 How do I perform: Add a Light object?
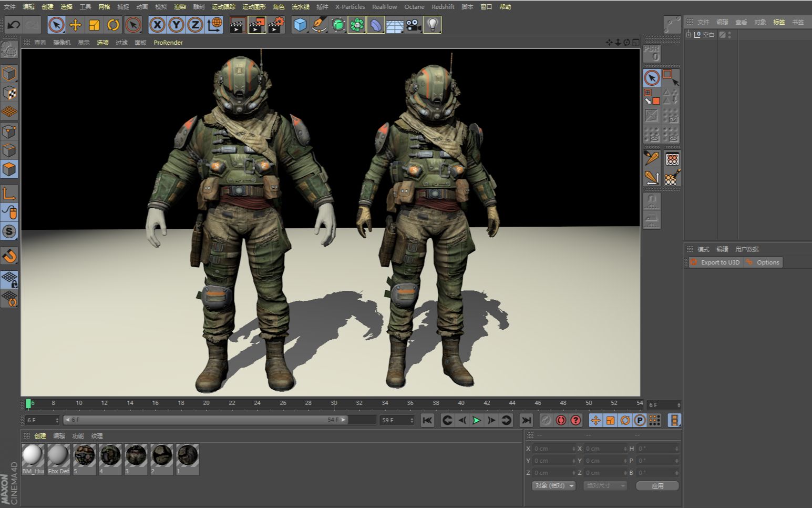[x=433, y=25]
